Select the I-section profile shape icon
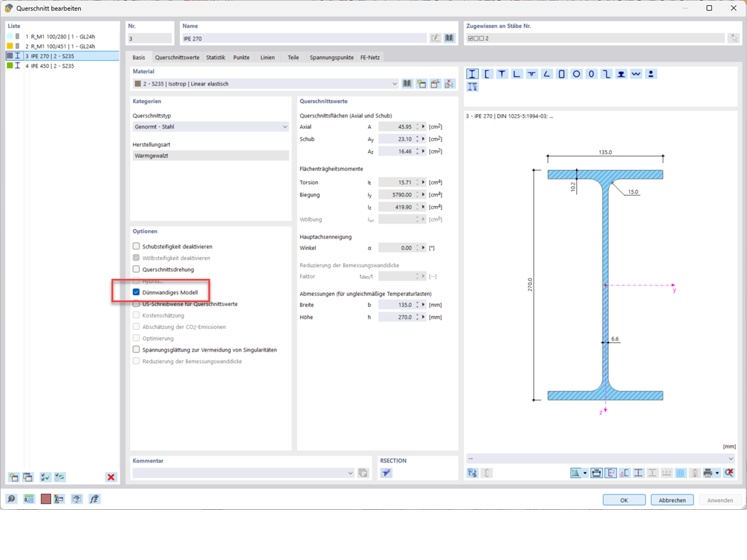This screenshot has width=747, height=560. (x=472, y=74)
